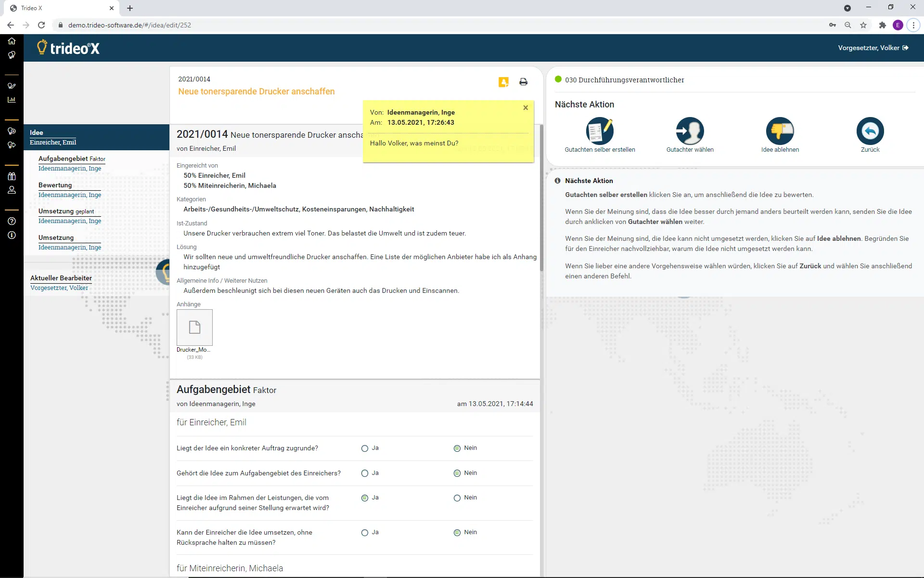
Task: Click the Gutachten selber erstellen icon
Action: tap(600, 131)
